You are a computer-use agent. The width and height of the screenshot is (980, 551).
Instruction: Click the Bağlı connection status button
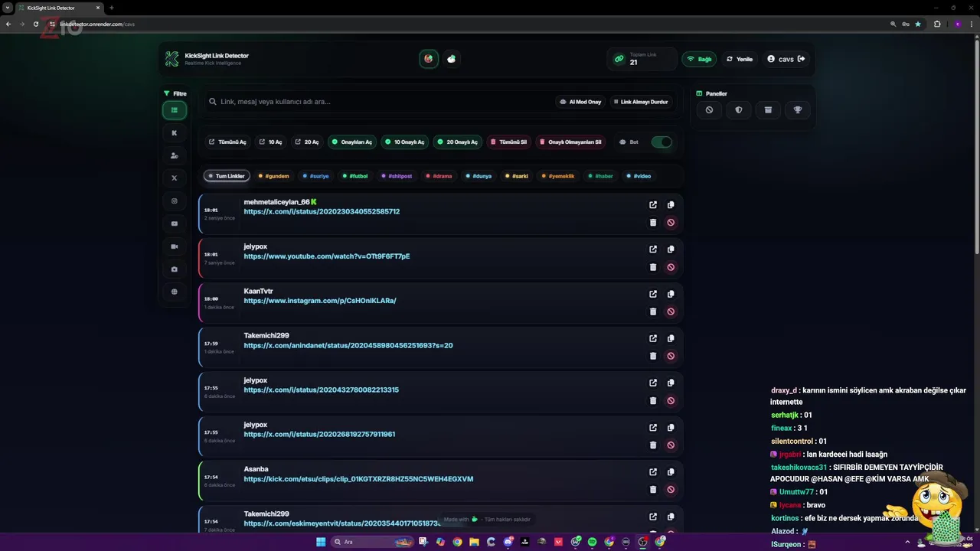(699, 59)
